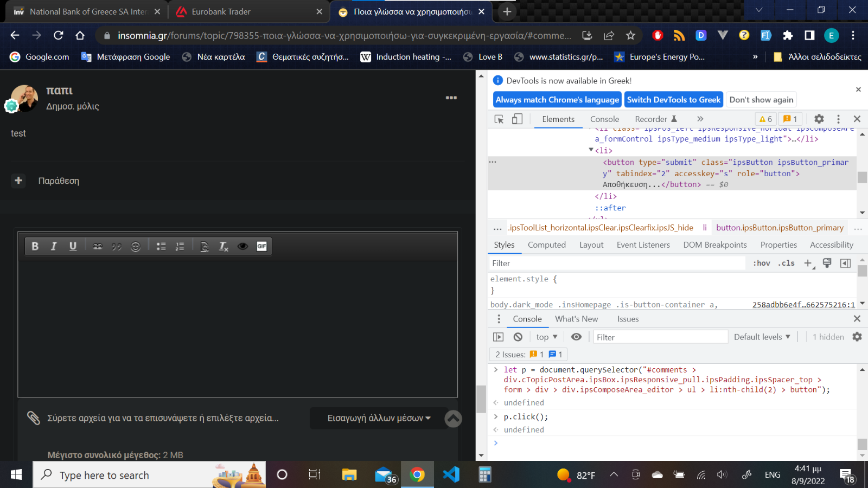Open the παπι user profile avatar
The width and height of the screenshot is (868, 488).
point(24,98)
